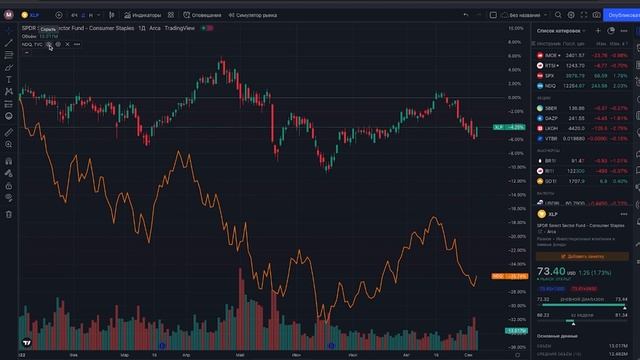Screen dimensions: 640x360
Task: Toggle stay in drawing mode
Action: 9,173
